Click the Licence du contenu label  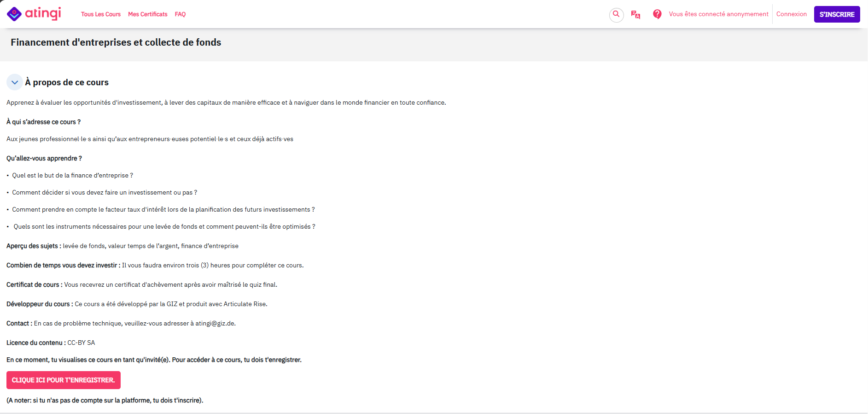[35, 343]
